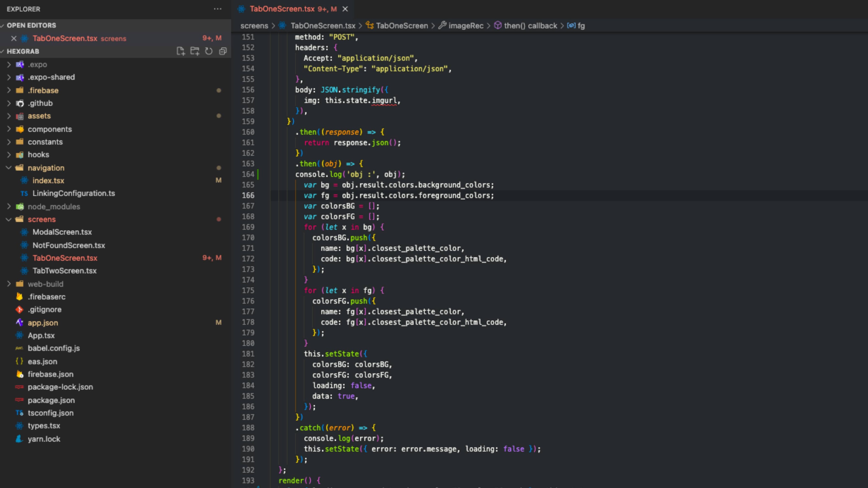Click the firebase.json flame icon
This screenshot has height=488, width=868.
click(x=20, y=374)
